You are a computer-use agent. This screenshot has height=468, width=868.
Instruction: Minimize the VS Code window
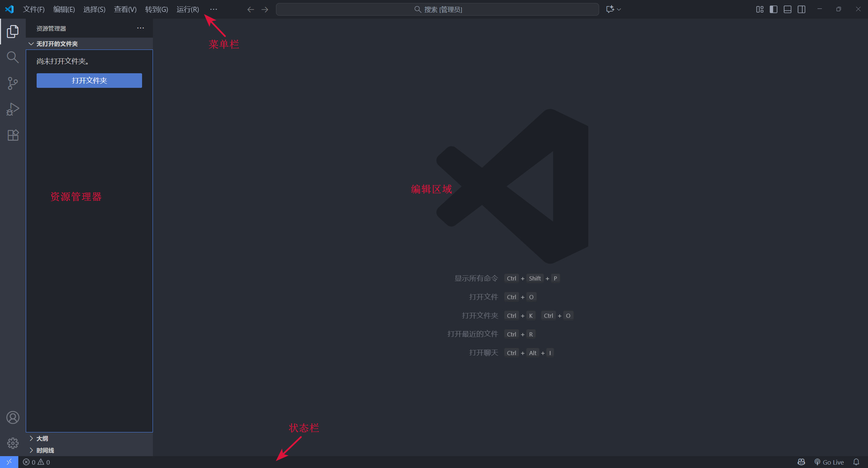(820, 9)
